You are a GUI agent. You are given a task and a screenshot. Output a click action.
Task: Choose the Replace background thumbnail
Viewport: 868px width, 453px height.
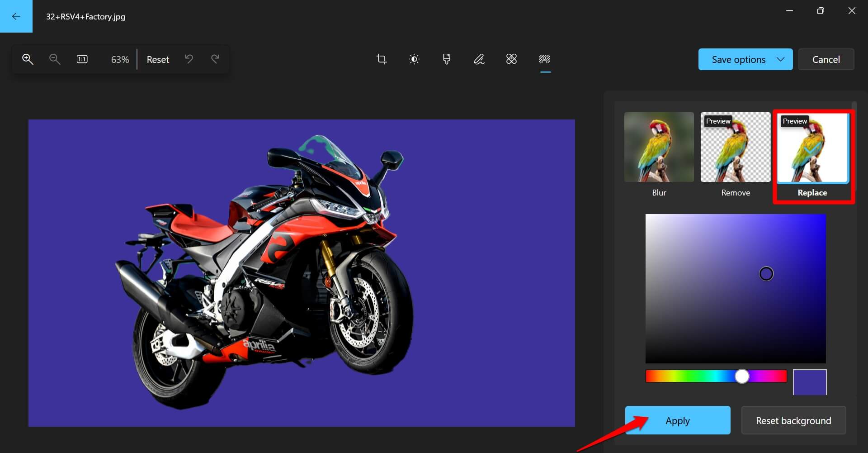tap(812, 148)
